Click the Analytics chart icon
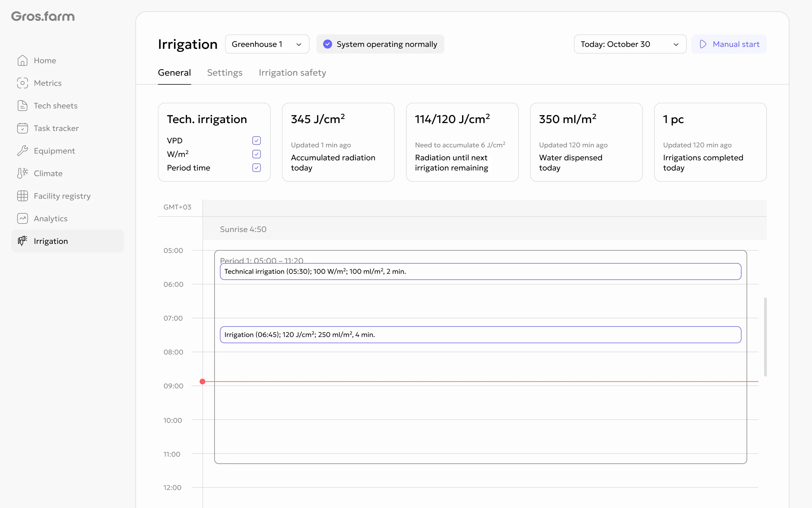The height and width of the screenshot is (508, 812). (23, 218)
